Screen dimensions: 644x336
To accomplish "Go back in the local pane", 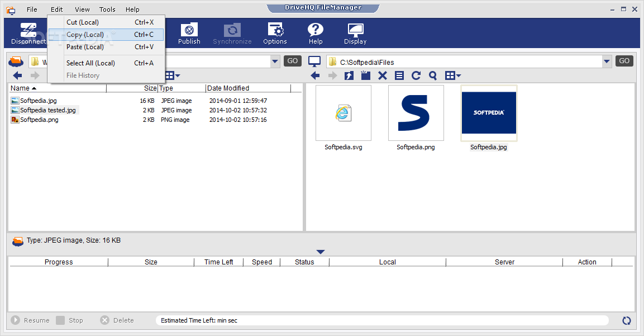I will (315, 75).
